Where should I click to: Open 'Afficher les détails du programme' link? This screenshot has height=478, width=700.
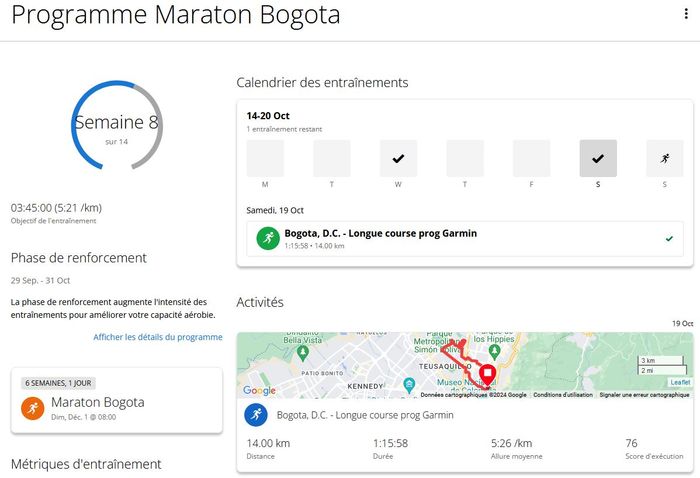click(x=158, y=337)
